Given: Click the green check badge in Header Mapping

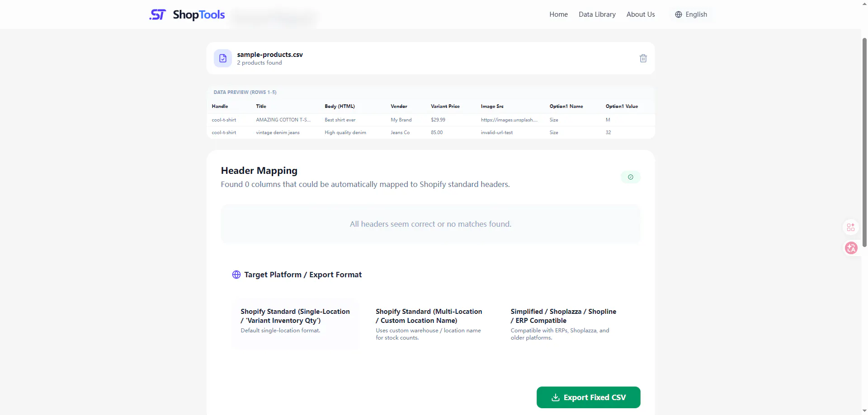Looking at the screenshot, I should pyautogui.click(x=630, y=177).
